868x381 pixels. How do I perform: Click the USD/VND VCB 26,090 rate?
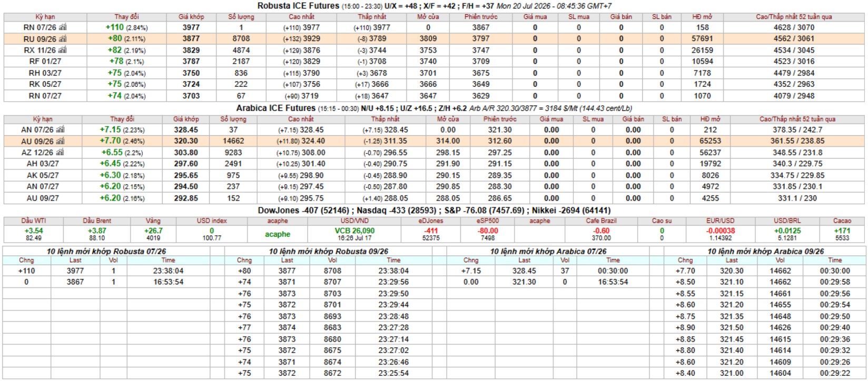[x=355, y=231]
